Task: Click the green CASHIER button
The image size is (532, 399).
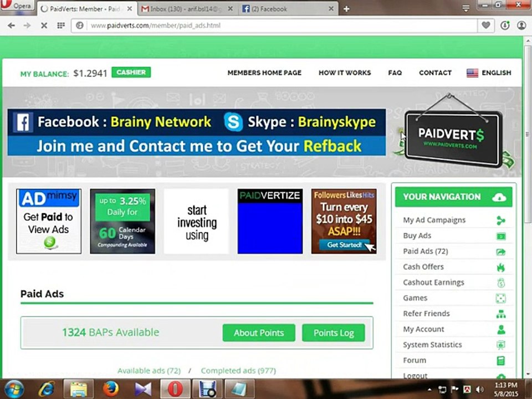Action: pos(131,72)
